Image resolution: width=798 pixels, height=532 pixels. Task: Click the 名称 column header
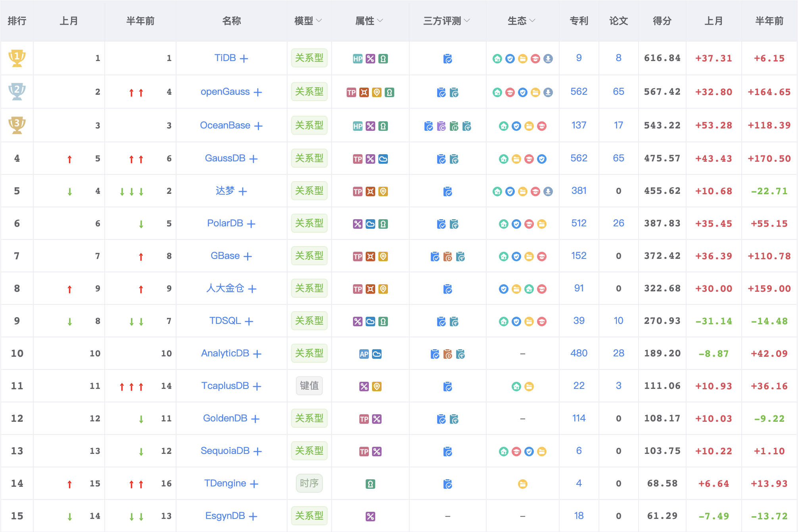coord(232,21)
